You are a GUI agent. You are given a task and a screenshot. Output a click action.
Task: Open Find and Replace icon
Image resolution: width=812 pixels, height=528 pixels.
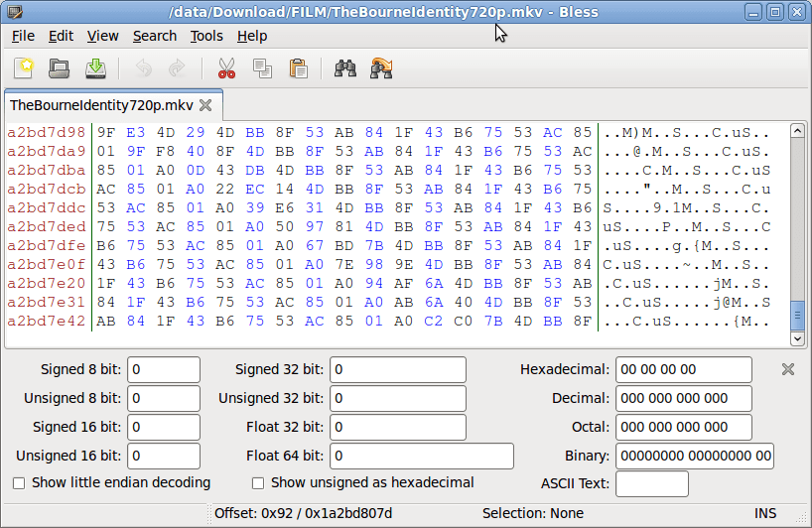pyautogui.click(x=381, y=68)
